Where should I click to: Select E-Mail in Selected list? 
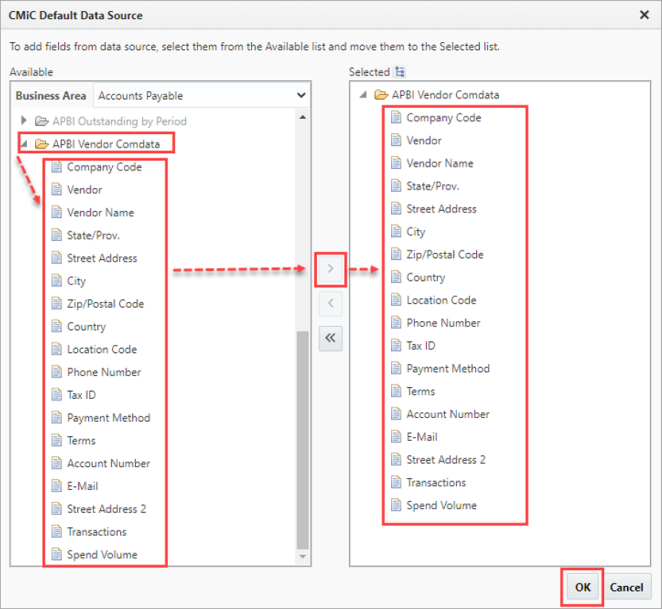414,437
